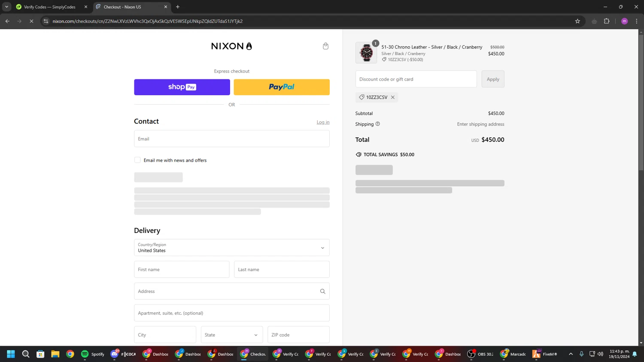The width and height of the screenshot is (644, 362).
Task: Open the State dropdown
Action: pyautogui.click(x=232, y=335)
